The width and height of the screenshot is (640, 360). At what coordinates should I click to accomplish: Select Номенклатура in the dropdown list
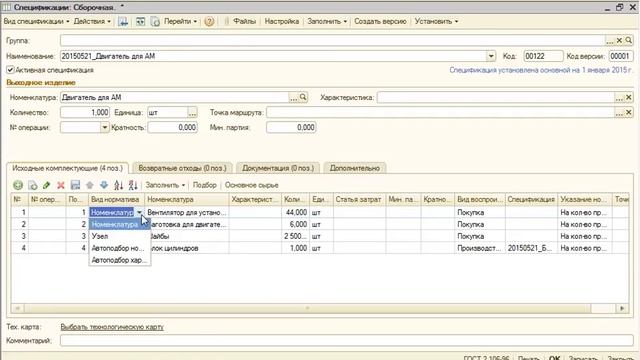[120, 224]
